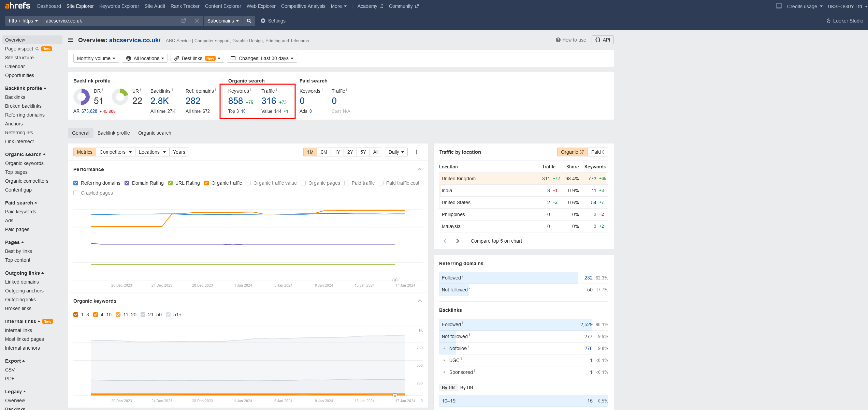Open the three-dot chart options menu

click(416, 152)
